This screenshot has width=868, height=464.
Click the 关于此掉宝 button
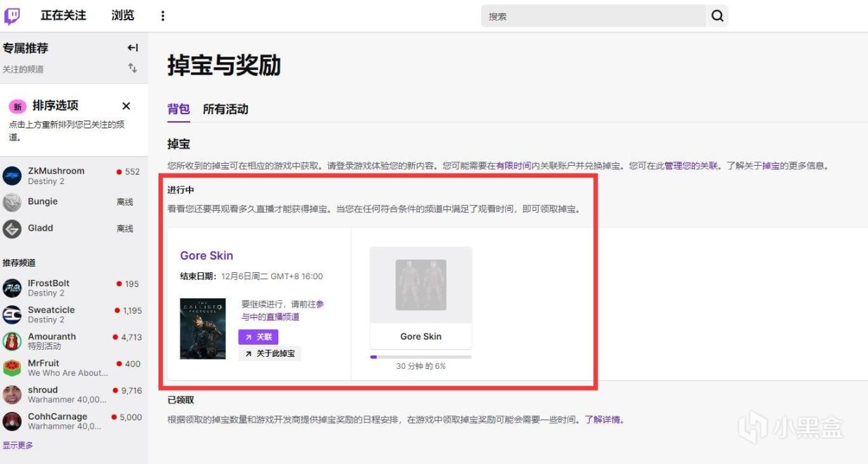click(270, 353)
